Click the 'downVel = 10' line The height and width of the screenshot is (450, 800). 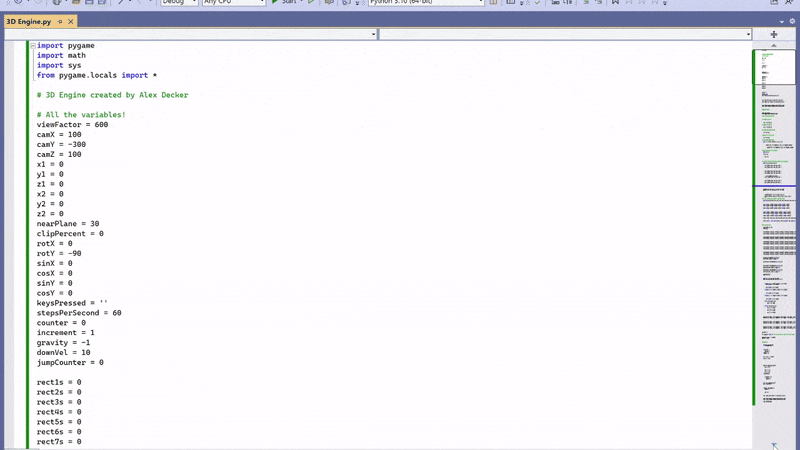pyautogui.click(x=63, y=352)
